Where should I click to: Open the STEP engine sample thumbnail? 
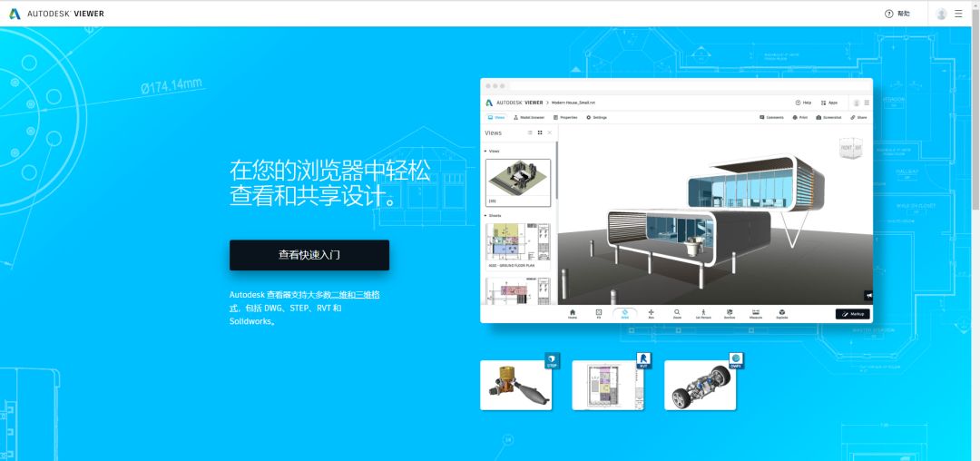tap(515, 385)
